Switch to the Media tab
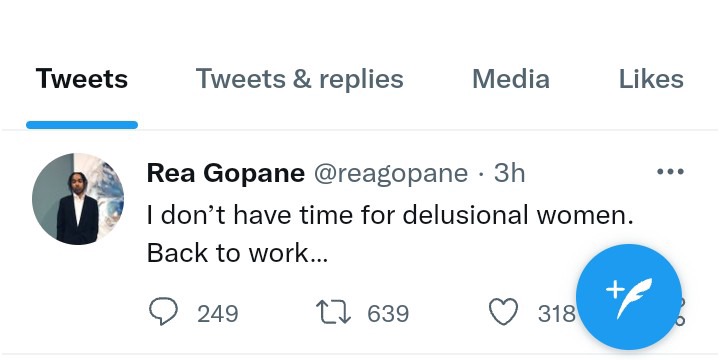The width and height of the screenshot is (720, 360). pyautogui.click(x=511, y=79)
